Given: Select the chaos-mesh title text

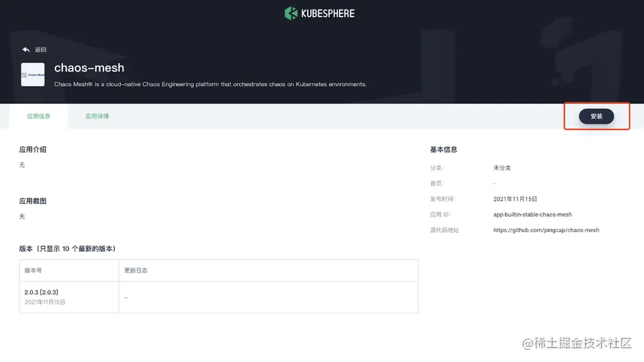Looking at the screenshot, I should [x=89, y=68].
